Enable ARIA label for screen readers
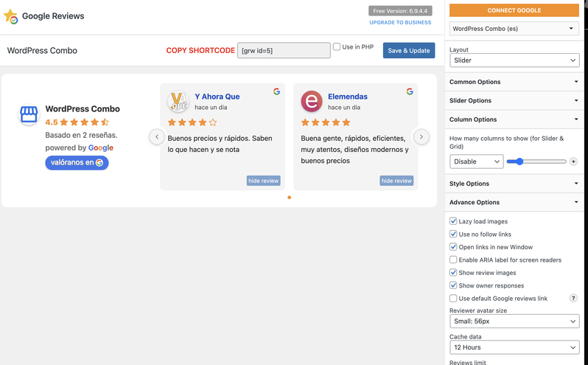The image size is (588, 365). pos(453,260)
